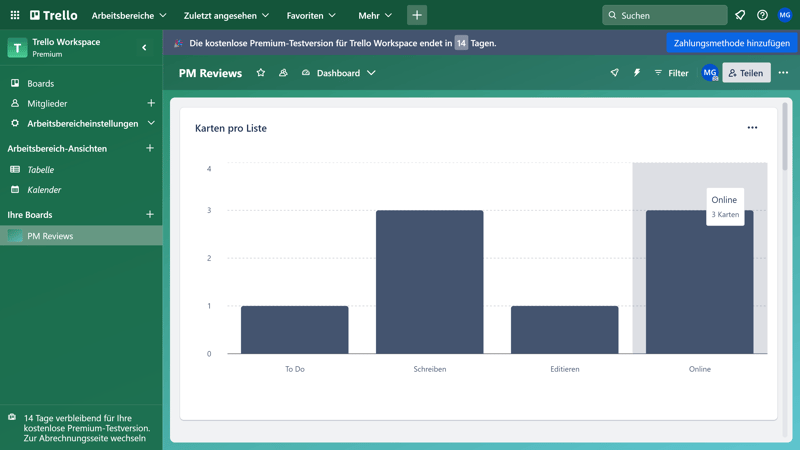The width and height of the screenshot is (800, 450).
Task: Click the Schreiben bar in the chart
Action: click(429, 281)
